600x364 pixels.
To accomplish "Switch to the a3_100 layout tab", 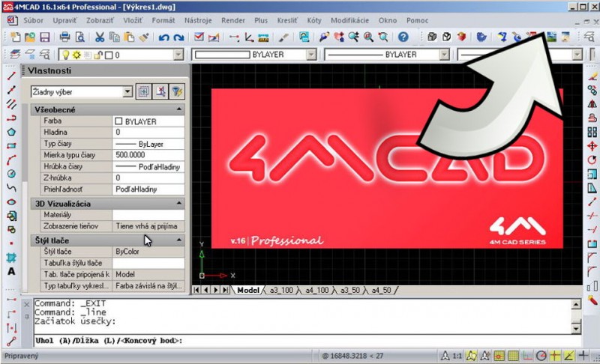I will coord(281,291).
